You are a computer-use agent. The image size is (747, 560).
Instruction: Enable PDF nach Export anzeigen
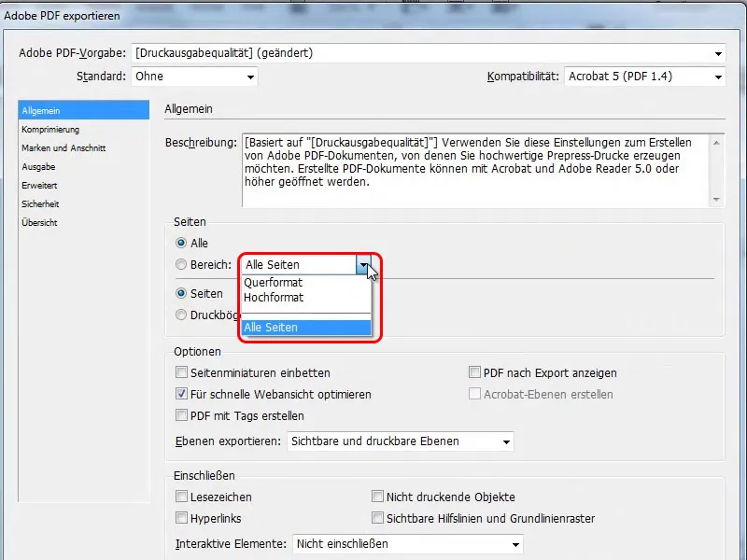click(474, 372)
